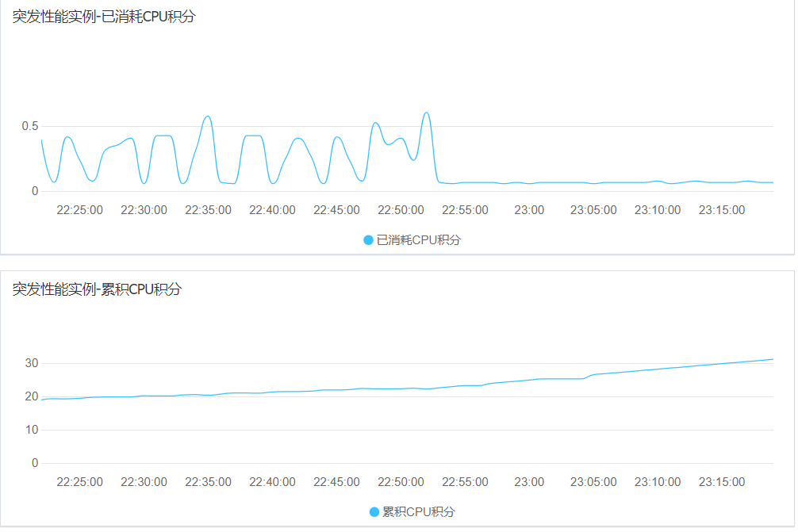
Task: Toggle the 已消耗CPU积分 legend dot
Action: 368,239
